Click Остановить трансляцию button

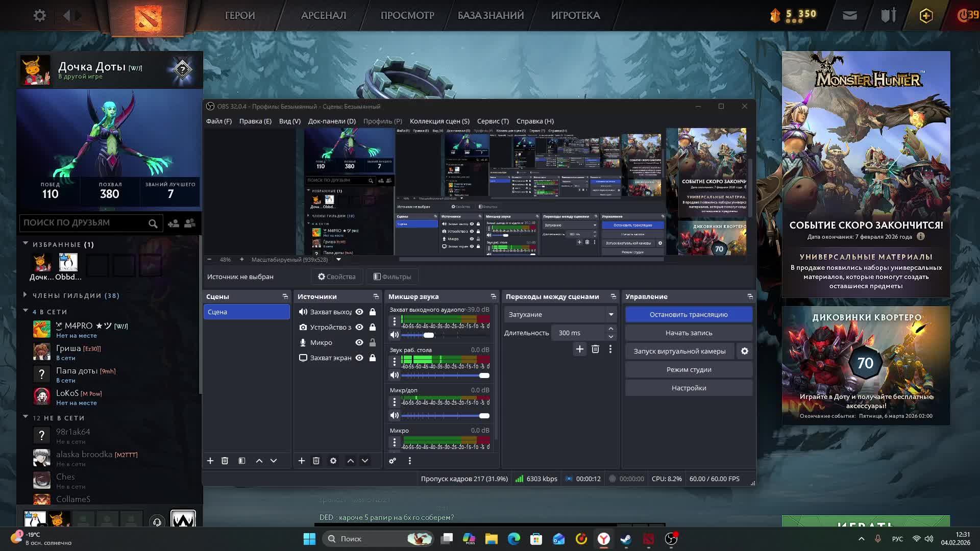[688, 314]
